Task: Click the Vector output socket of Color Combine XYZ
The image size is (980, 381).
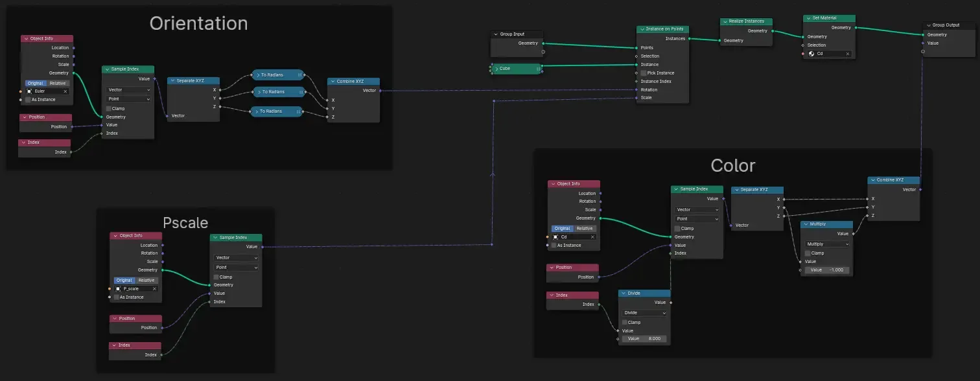Action: [x=920, y=189]
